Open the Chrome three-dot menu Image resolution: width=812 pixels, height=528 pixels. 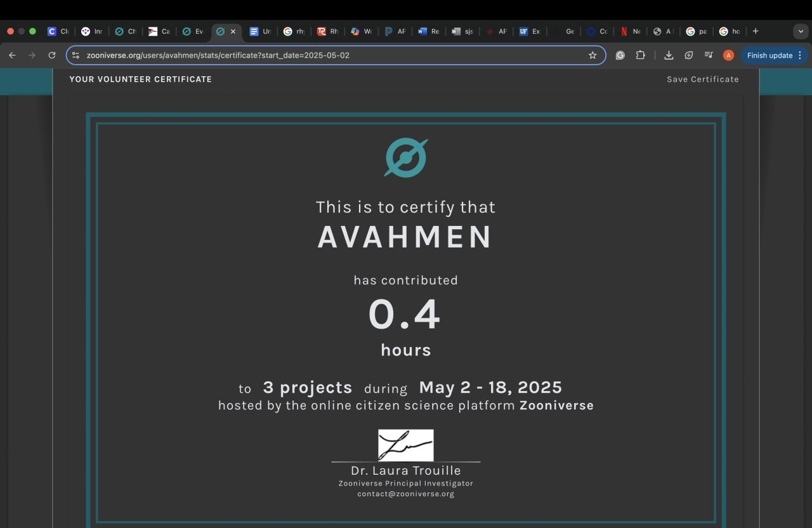(799, 55)
